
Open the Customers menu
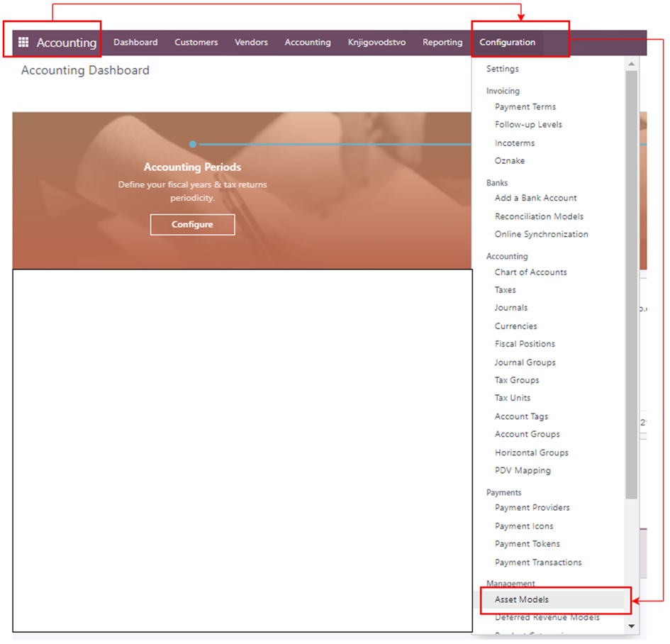click(196, 43)
